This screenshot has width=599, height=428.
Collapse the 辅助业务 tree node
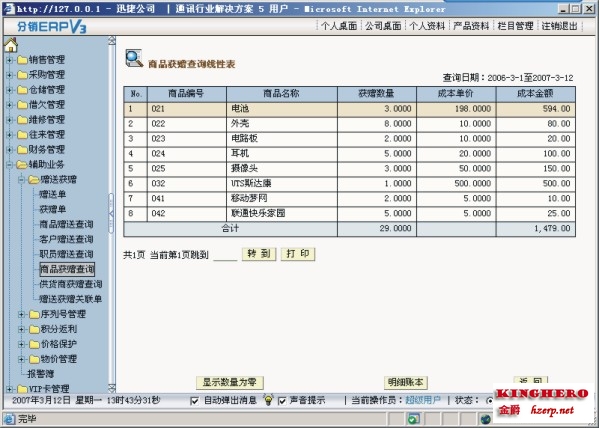coord(10,165)
